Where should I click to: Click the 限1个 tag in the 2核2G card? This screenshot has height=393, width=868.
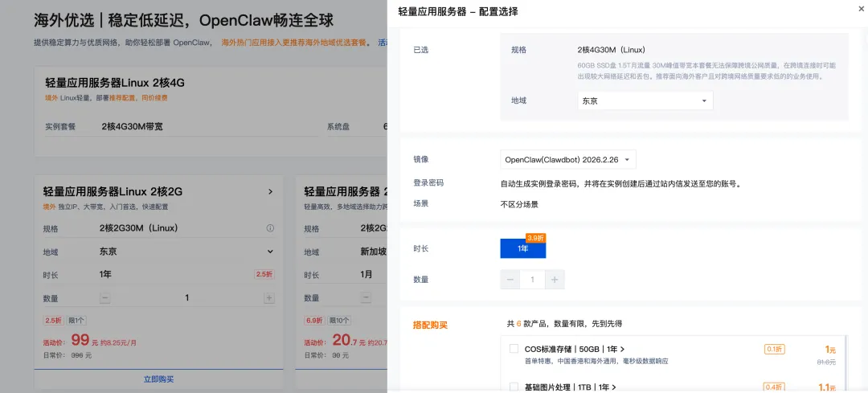coord(76,321)
